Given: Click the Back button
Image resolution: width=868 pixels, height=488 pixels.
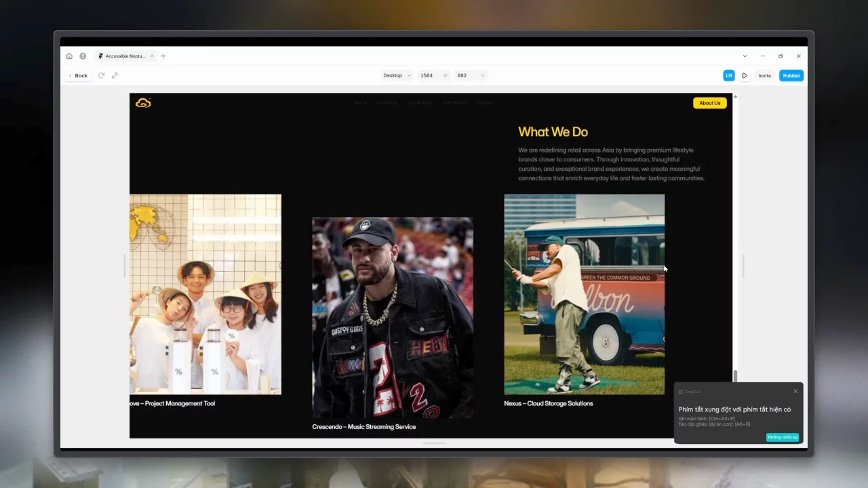Looking at the screenshot, I should click(x=78, y=75).
